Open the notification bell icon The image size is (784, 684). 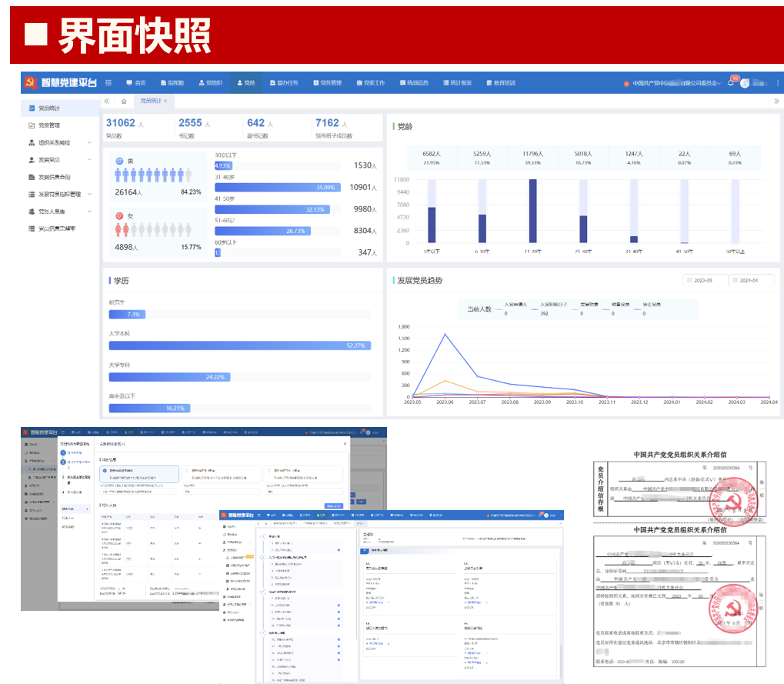pyautogui.click(x=730, y=83)
